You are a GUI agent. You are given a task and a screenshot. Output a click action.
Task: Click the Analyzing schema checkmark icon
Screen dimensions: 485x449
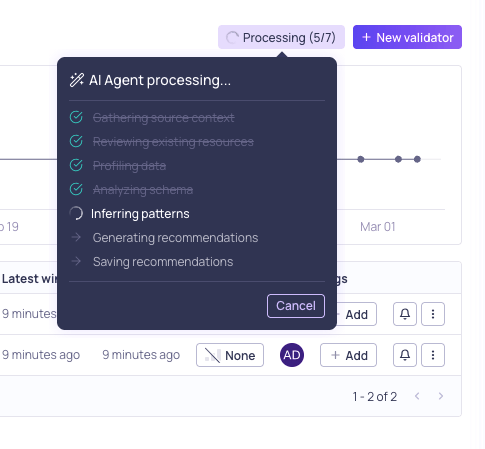76,189
